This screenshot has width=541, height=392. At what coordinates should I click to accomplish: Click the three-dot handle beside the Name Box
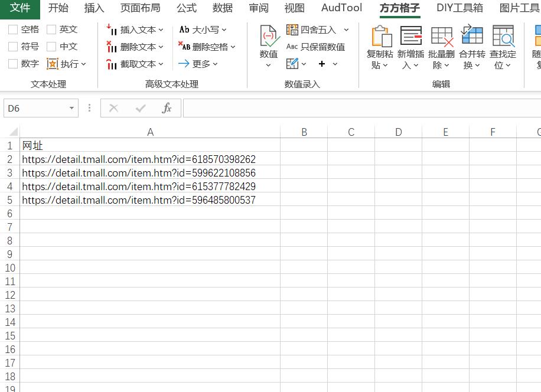coord(89,108)
